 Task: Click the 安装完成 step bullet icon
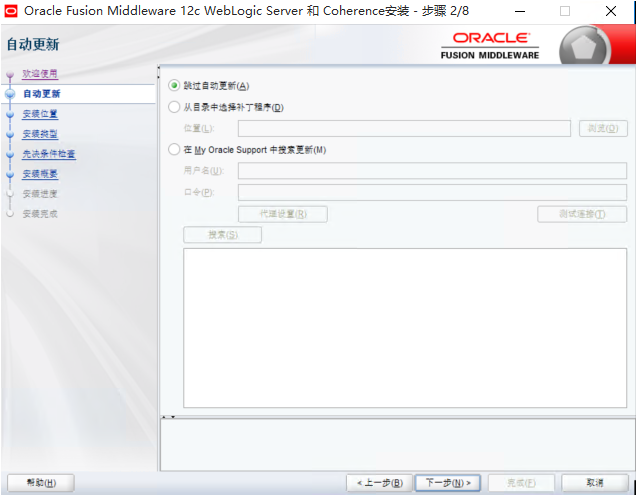pos(10,214)
